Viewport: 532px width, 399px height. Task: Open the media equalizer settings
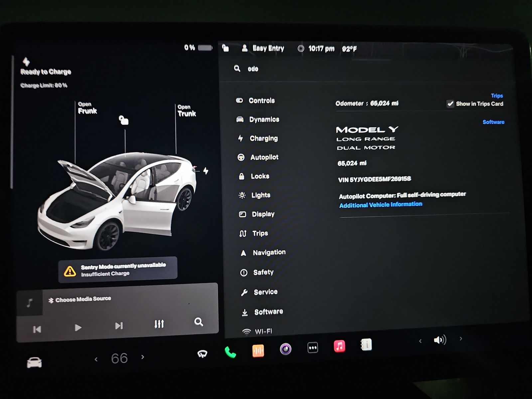click(159, 324)
